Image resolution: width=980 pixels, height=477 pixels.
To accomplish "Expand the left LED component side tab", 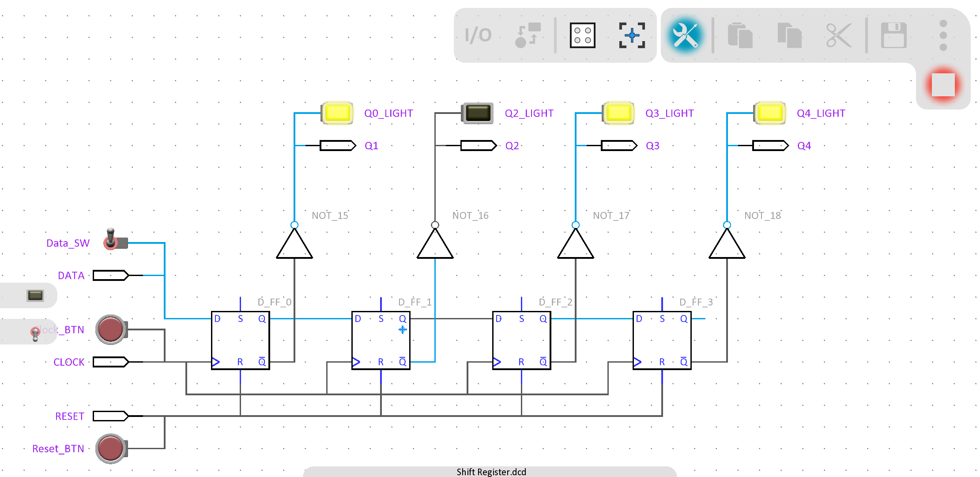I will coord(35,295).
